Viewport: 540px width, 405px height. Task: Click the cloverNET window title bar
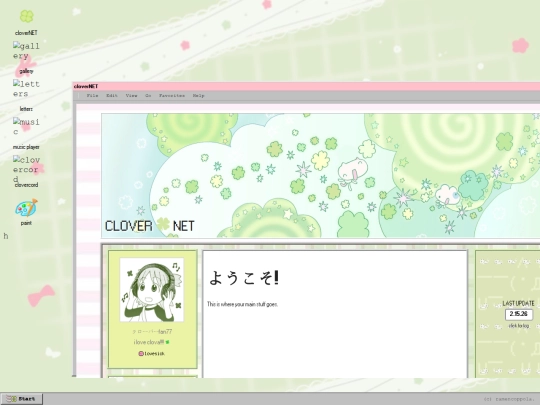click(306, 86)
